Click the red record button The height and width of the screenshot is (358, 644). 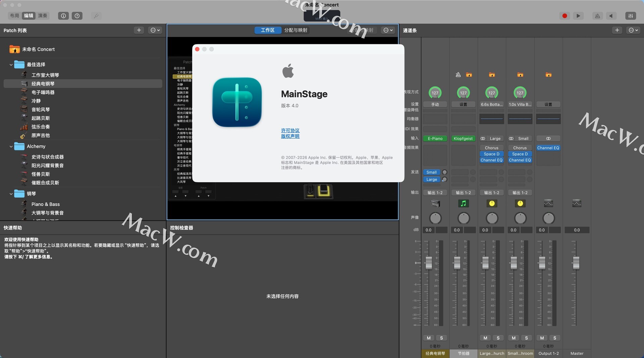tap(565, 16)
